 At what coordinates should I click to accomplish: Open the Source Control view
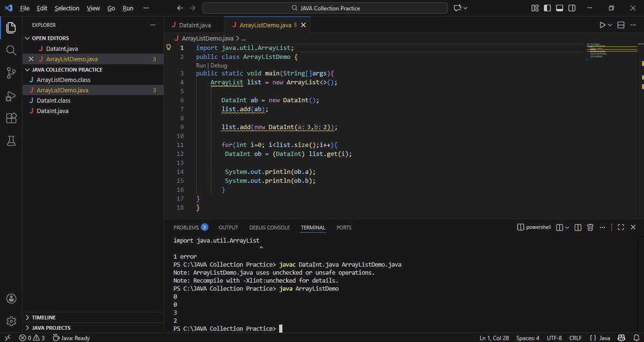coord(11,73)
